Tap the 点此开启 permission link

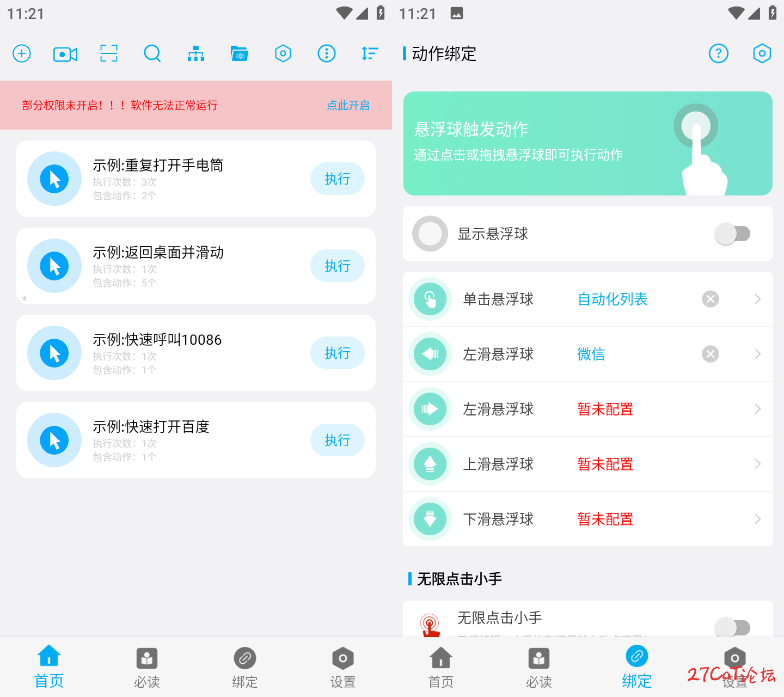pos(348,105)
